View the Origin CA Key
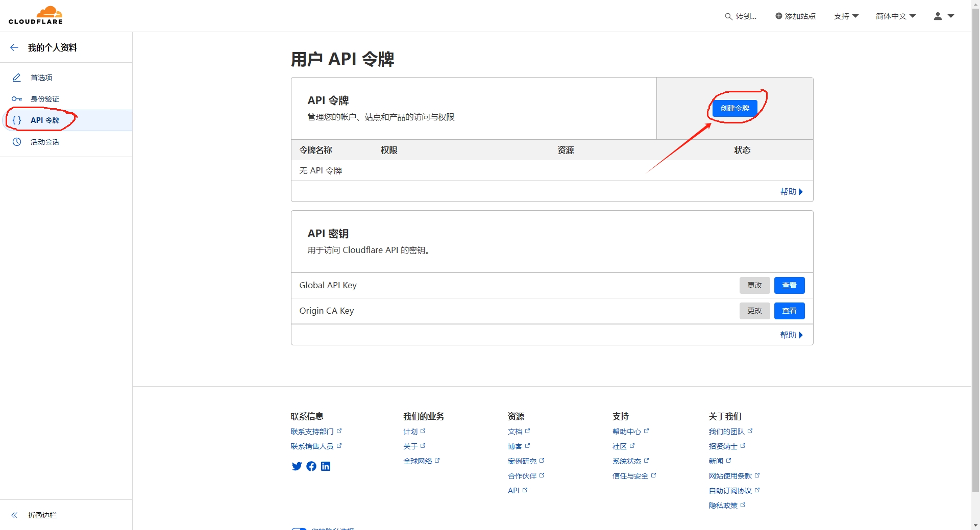980x530 pixels. (x=789, y=311)
